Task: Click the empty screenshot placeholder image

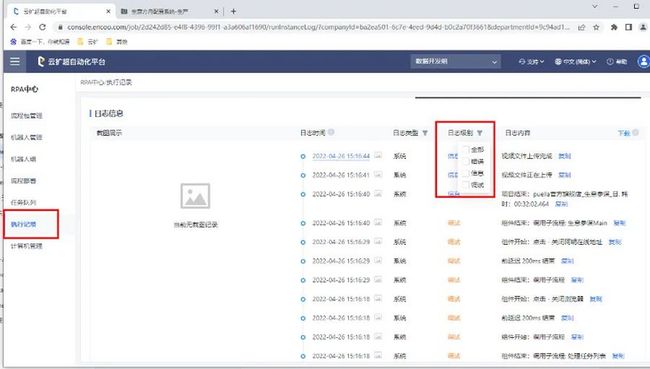Action: click(195, 196)
